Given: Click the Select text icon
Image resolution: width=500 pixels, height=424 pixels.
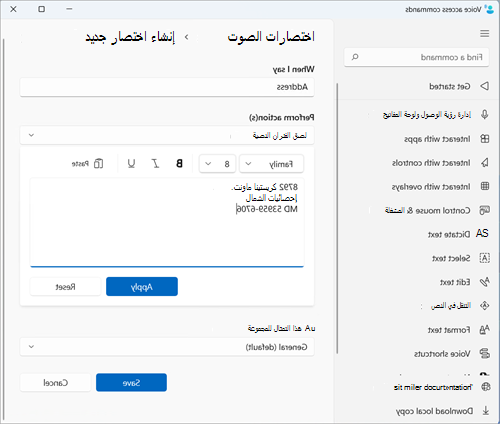Looking at the screenshot, I should click(484, 258).
